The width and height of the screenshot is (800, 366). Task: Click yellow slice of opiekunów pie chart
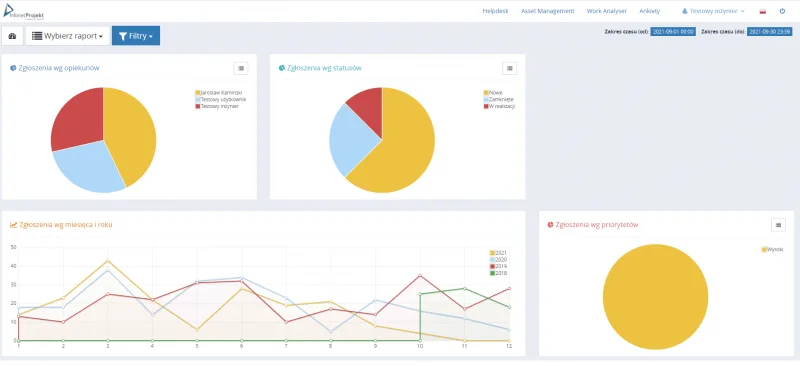132,133
